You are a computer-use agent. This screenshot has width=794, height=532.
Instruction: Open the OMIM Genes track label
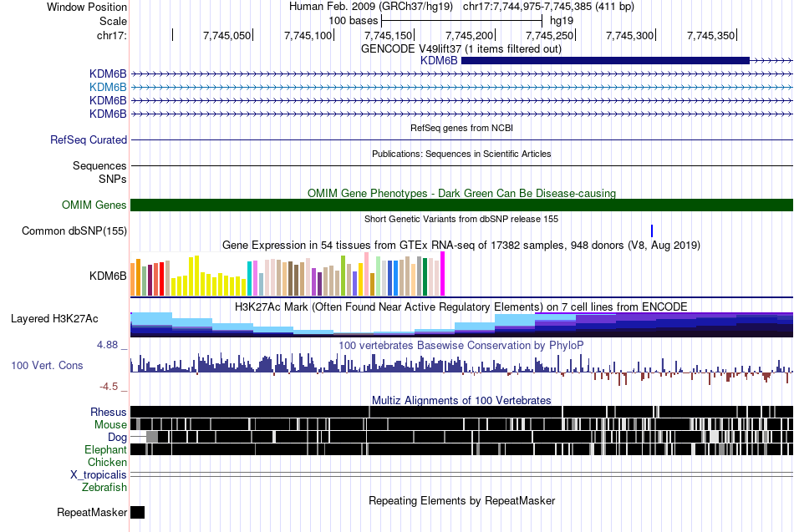coord(94,205)
